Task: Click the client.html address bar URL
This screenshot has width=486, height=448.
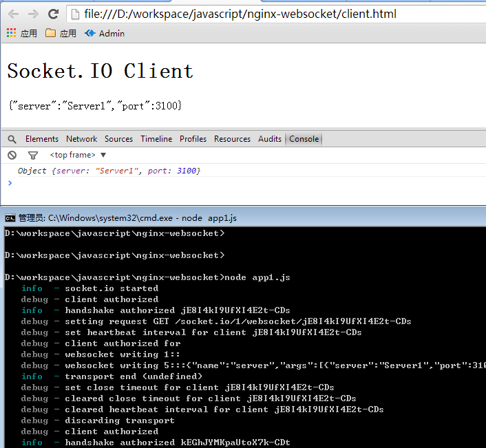Action: pyautogui.click(x=240, y=14)
